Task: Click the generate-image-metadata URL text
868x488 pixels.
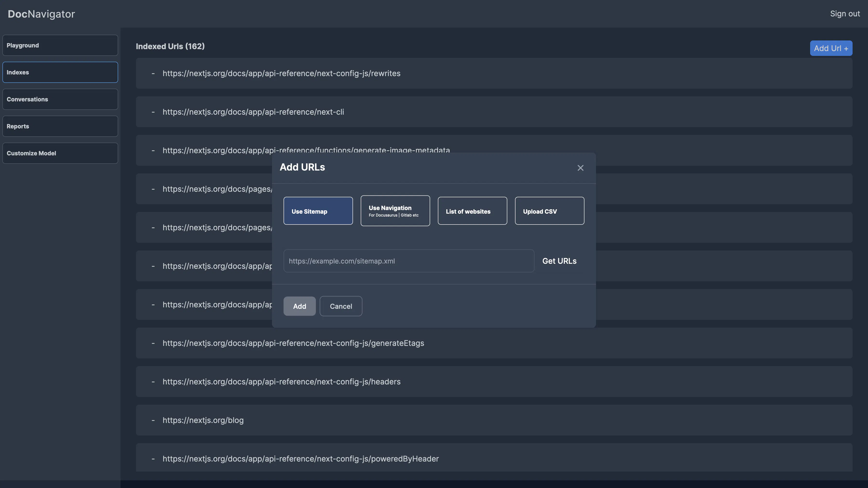Action: pos(306,150)
